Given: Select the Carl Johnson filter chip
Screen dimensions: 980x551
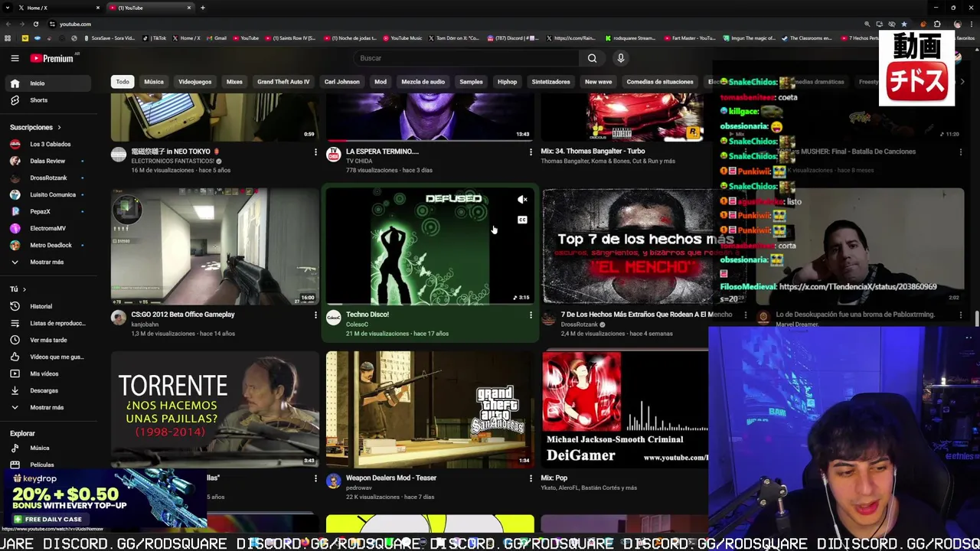Looking at the screenshot, I should 341,82.
